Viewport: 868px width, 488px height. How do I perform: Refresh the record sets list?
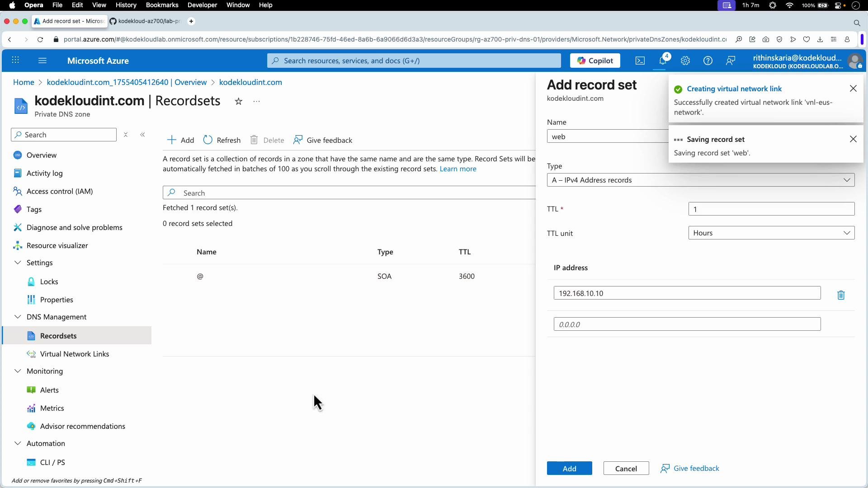pos(222,140)
